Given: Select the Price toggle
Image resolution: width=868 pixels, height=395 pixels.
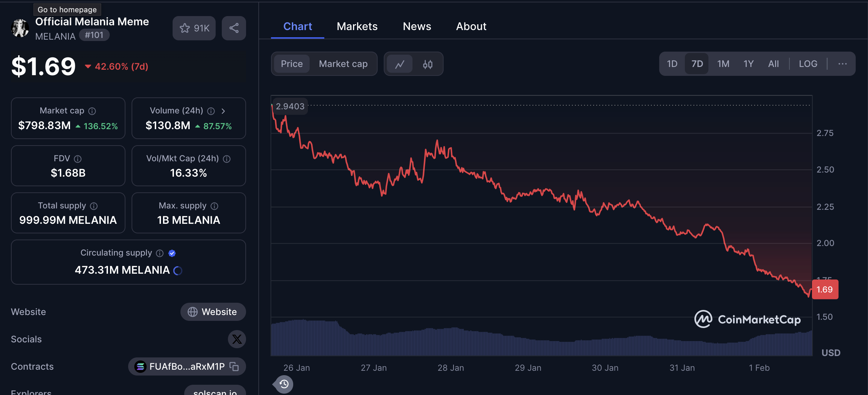Looking at the screenshot, I should coord(291,64).
